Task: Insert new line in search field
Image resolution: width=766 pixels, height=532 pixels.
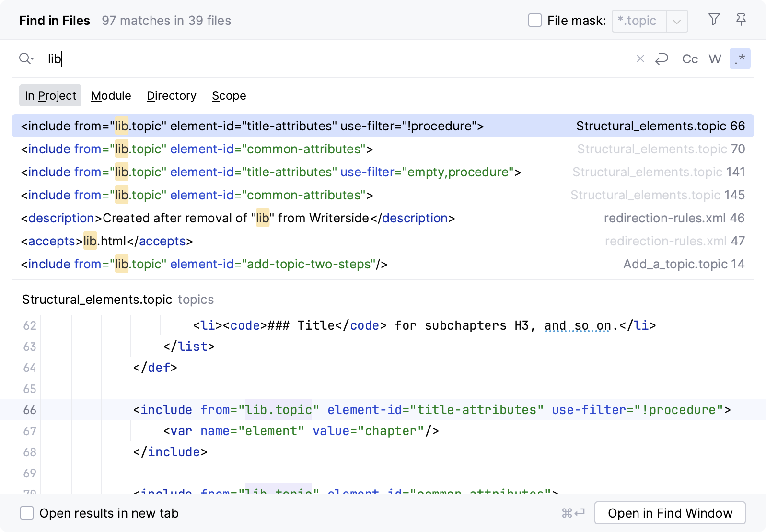Action: (662, 59)
